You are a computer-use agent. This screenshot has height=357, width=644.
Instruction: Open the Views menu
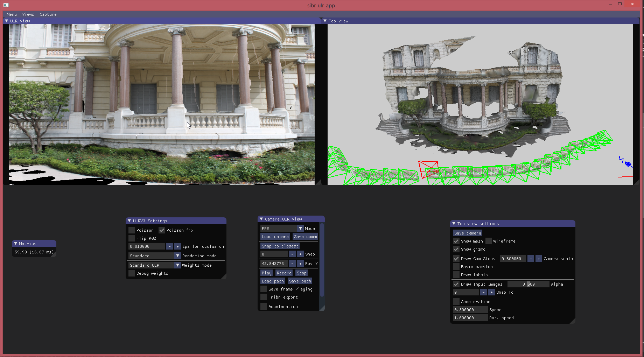[x=28, y=14]
